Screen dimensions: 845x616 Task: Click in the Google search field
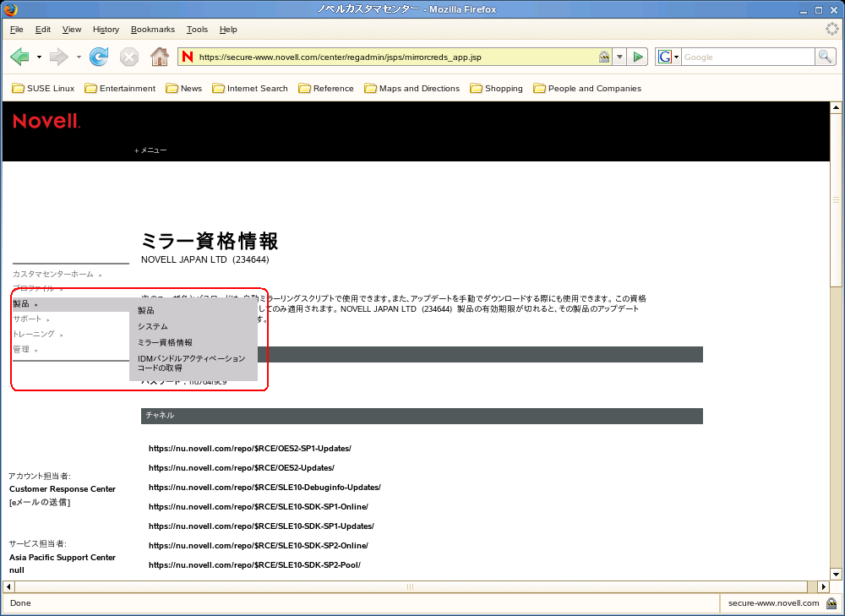click(x=747, y=57)
